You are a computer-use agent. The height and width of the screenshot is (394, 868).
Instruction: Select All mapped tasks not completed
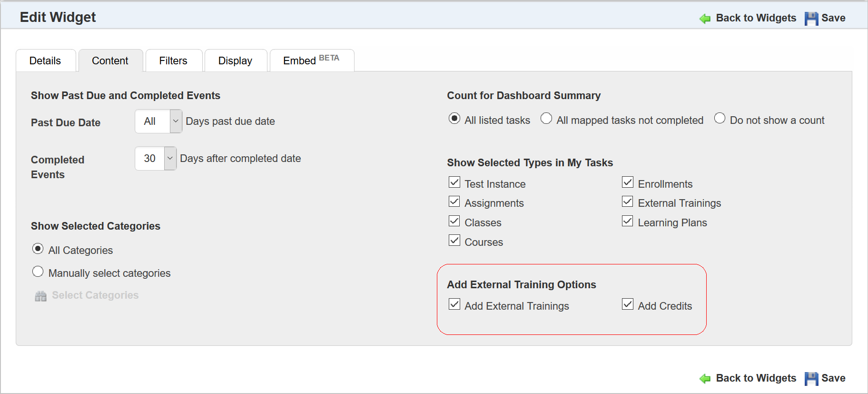(x=546, y=118)
